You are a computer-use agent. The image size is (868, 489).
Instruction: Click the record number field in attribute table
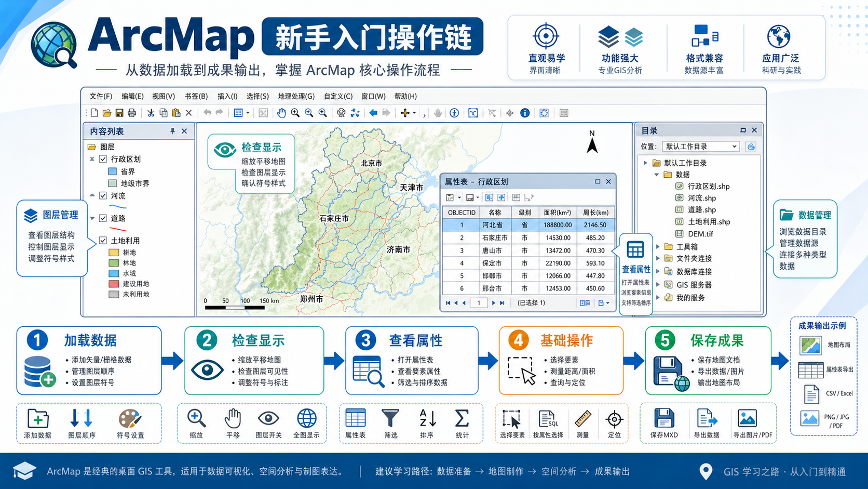(x=479, y=303)
